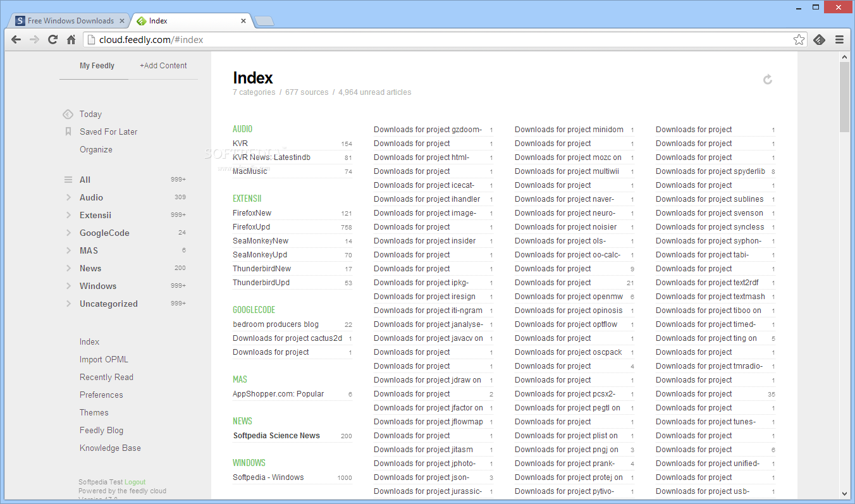Go to the browser home page icon
The width and height of the screenshot is (855, 504).
[71, 39]
